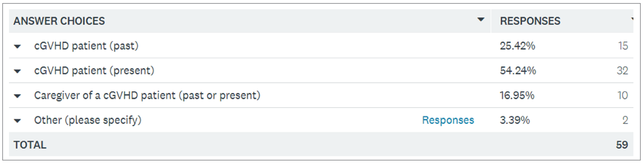Select the cGVHD patient (present) label
This screenshot has height=164, width=644.
pos(94,71)
